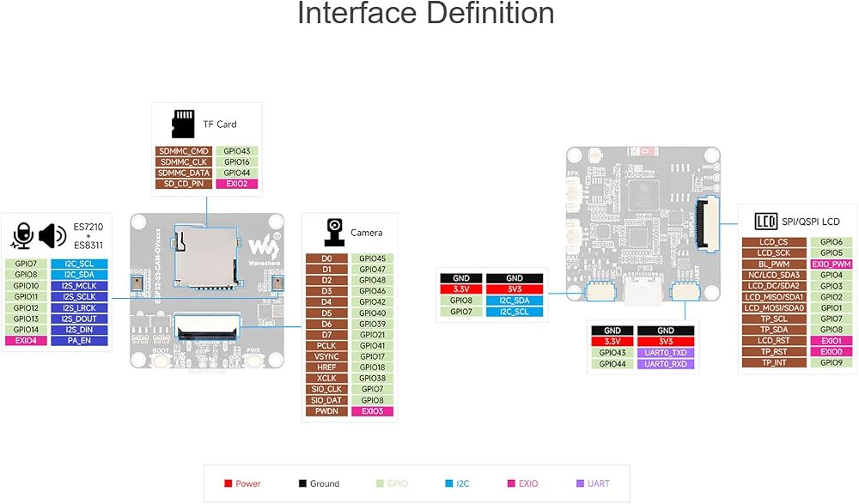
Task: Click the red Power legend swatch
Action: (x=228, y=483)
